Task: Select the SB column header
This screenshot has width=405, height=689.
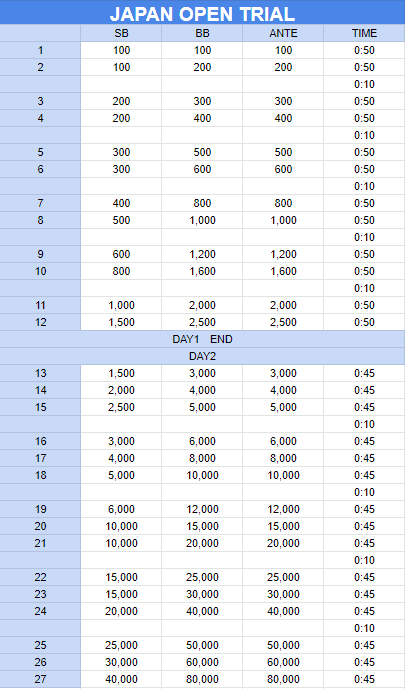Action: click(121, 33)
